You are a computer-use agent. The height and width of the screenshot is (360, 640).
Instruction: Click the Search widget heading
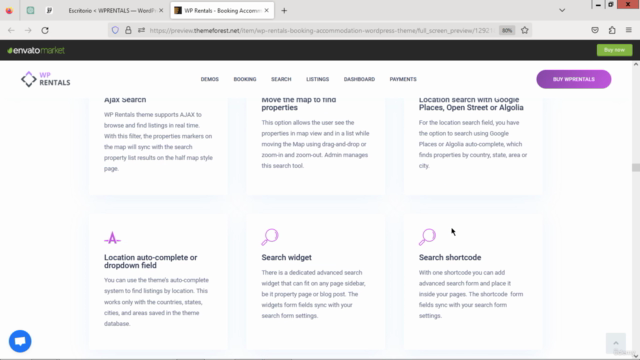pos(287,258)
